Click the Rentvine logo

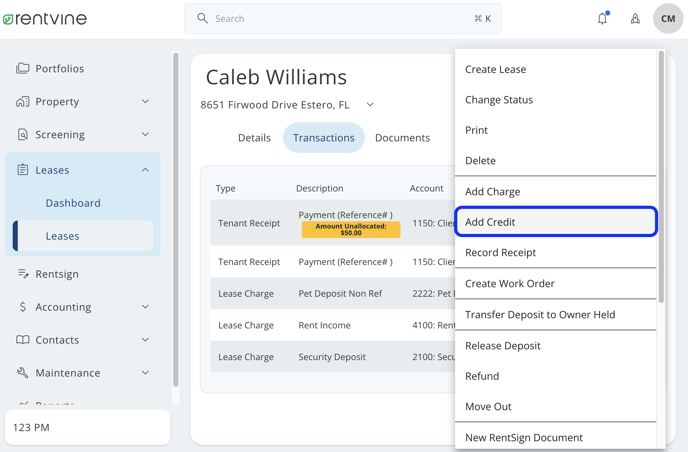[45, 19]
